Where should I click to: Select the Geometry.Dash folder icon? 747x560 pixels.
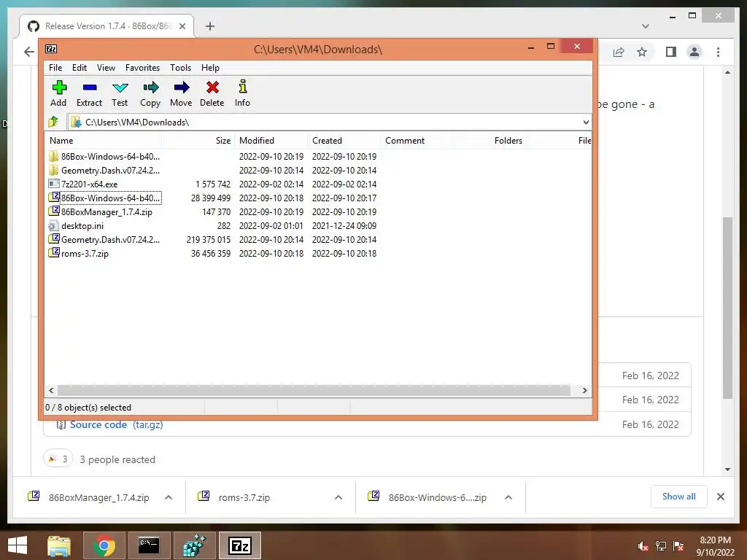53,170
